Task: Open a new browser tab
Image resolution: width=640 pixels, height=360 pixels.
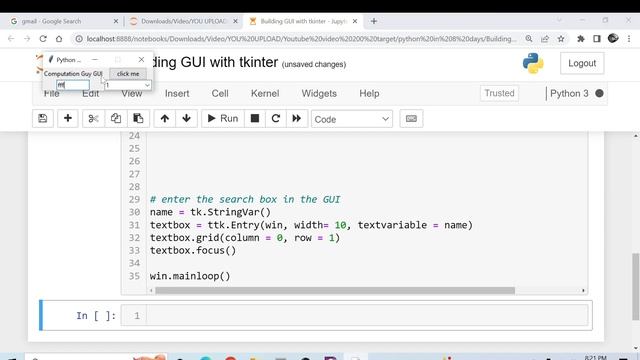Action: (x=373, y=21)
